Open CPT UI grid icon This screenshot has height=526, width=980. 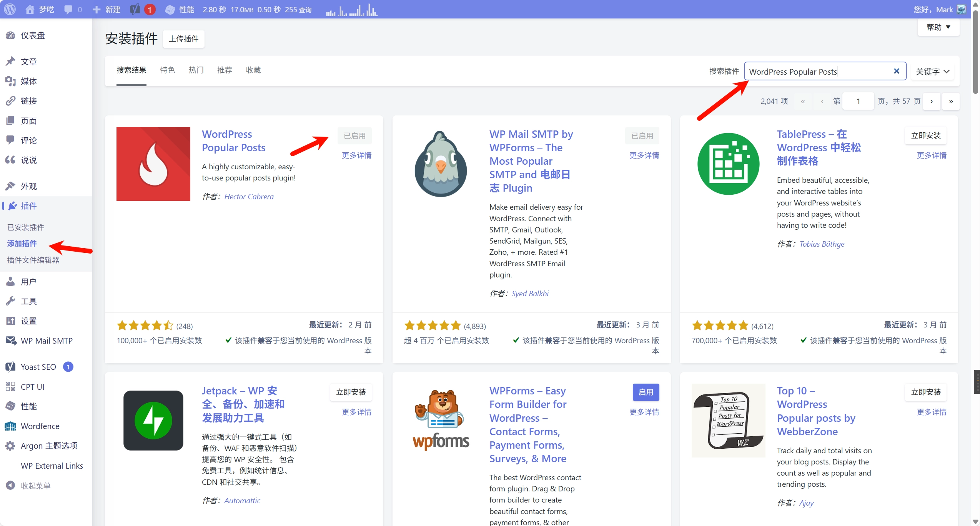point(10,387)
